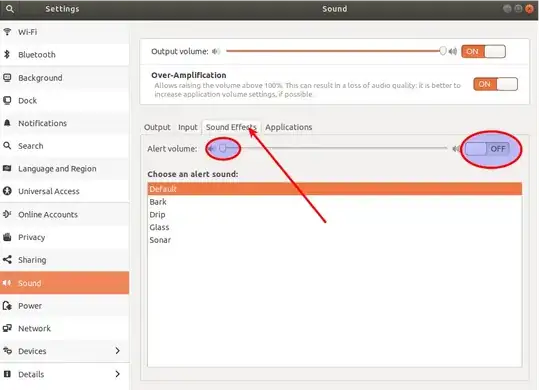
Task: Switch to the Output tab
Action: [x=157, y=127]
